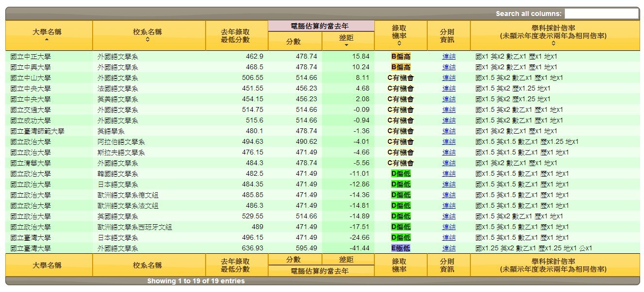
Task: Select 國立中山大學 cell
Action: pos(49,77)
